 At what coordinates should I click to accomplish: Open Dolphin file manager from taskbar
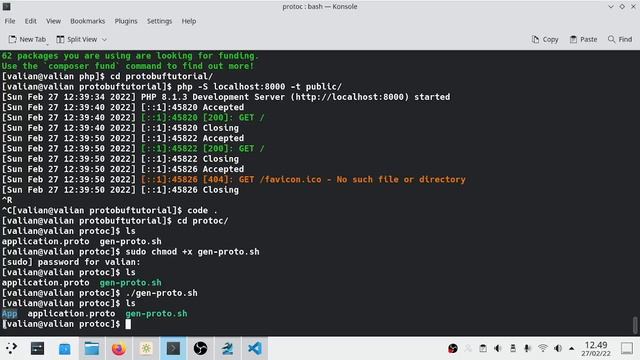(x=92, y=348)
